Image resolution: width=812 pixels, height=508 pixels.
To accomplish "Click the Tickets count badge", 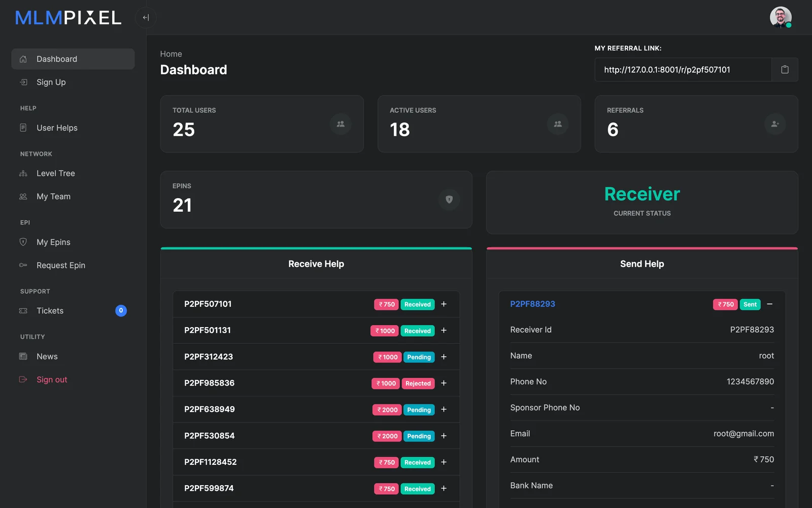I will click(121, 310).
